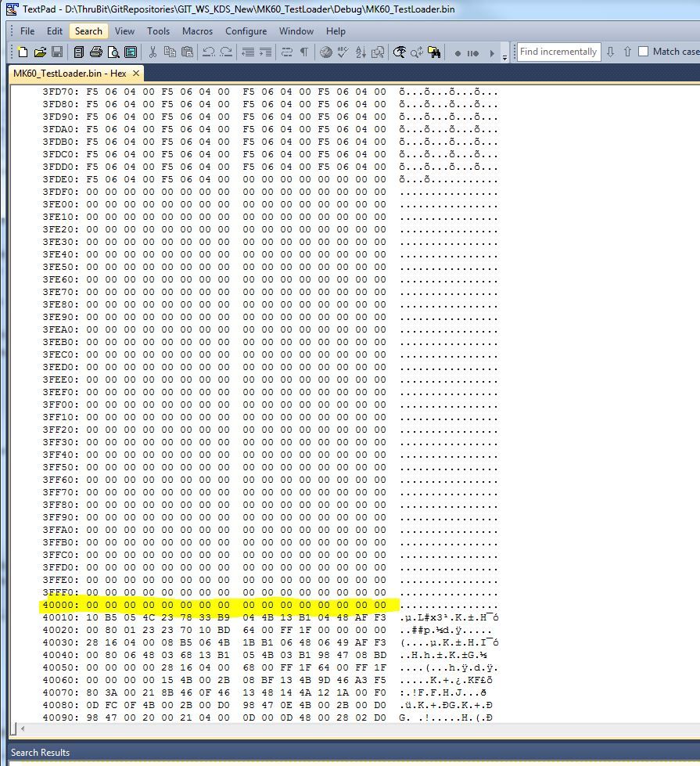Open the toolbar overflow dropdown
This screenshot has width=700, height=766.
pos(504,54)
